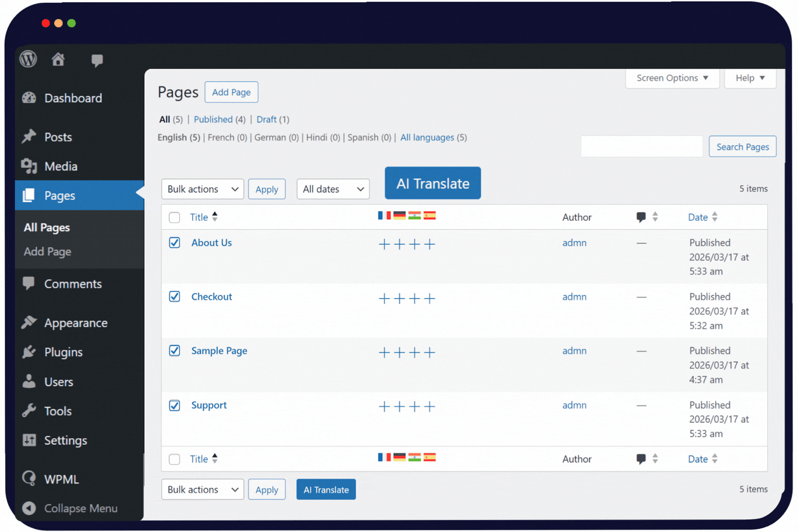Open the top Bulk actions dropdown
Image resolution: width=798 pixels, height=532 pixels.
tap(202, 189)
